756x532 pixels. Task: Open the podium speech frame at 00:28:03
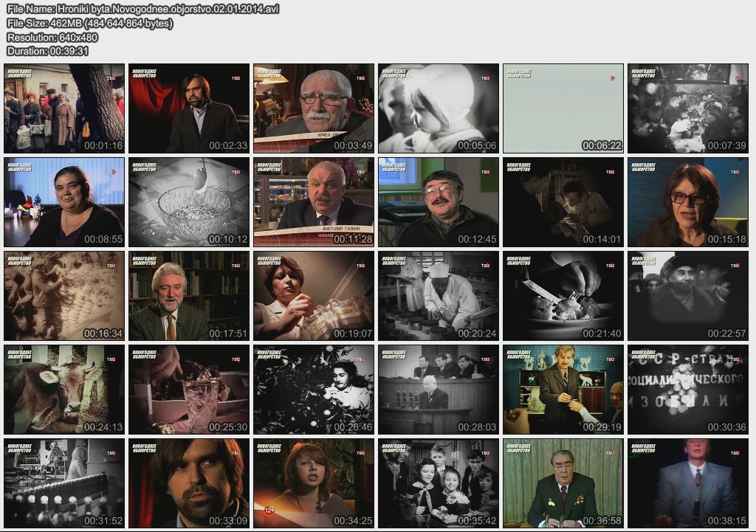click(x=439, y=390)
